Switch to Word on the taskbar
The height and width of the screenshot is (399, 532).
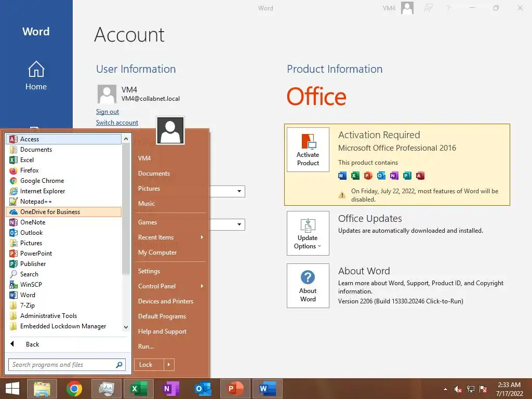[268, 389]
